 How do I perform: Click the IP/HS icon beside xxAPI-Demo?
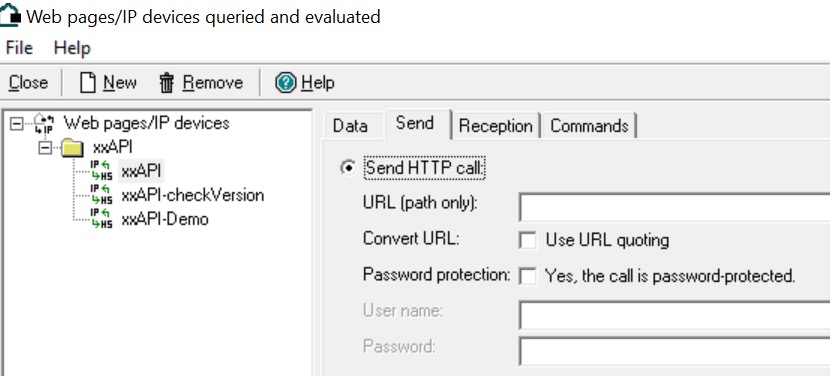tap(102, 219)
